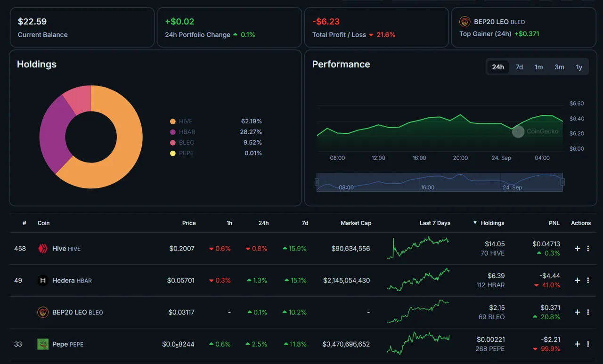Sort table by Coin column header
Image resolution: width=603 pixels, height=364 pixels.
pos(43,223)
